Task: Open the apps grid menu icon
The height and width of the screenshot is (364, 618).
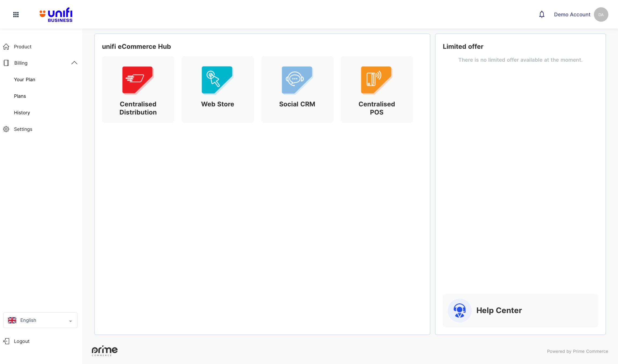Action: click(x=16, y=14)
